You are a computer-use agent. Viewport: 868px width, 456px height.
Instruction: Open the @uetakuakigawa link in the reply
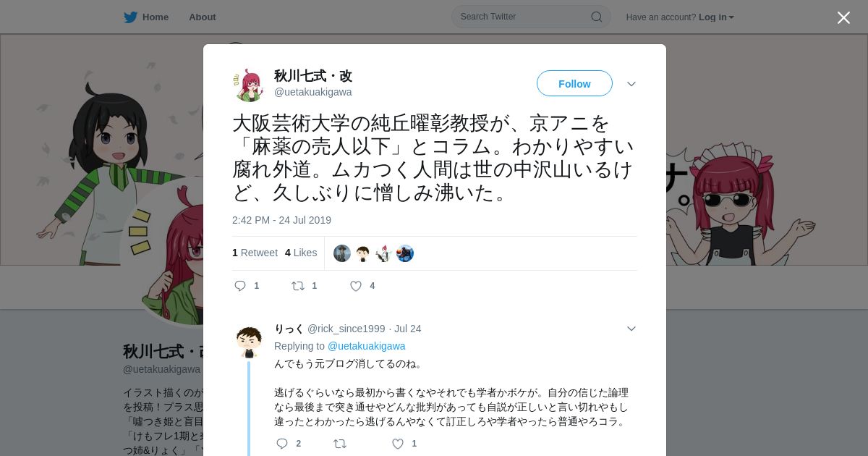[367, 346]
